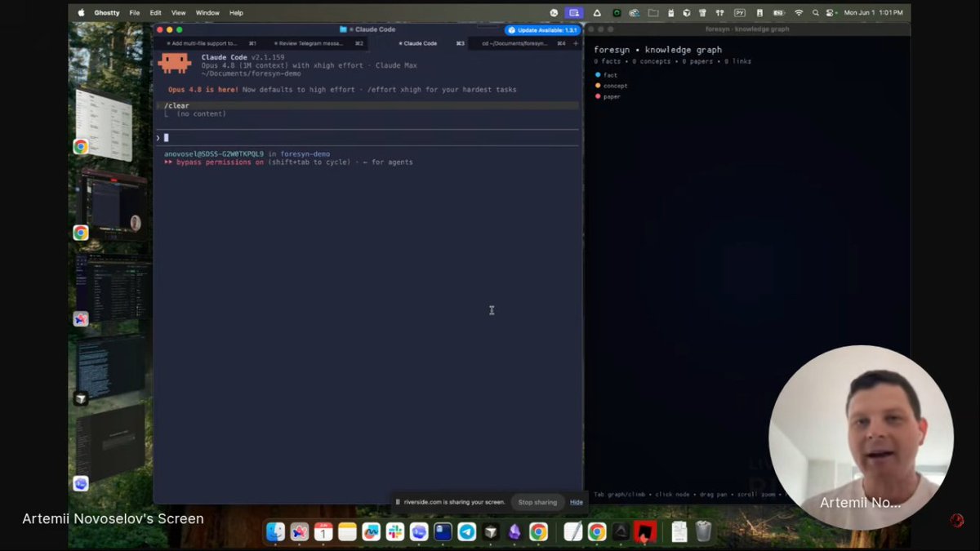980x551 pixels.
Task: Click the folder icon in Claude Code title
Action: 344,29
